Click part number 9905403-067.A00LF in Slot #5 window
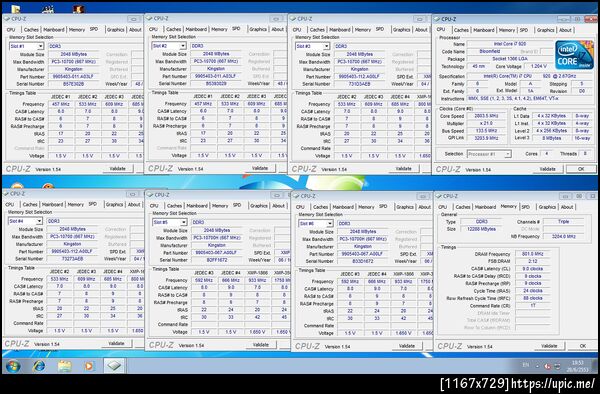Viewport: 600px width, 394px height. coord(217,253)
